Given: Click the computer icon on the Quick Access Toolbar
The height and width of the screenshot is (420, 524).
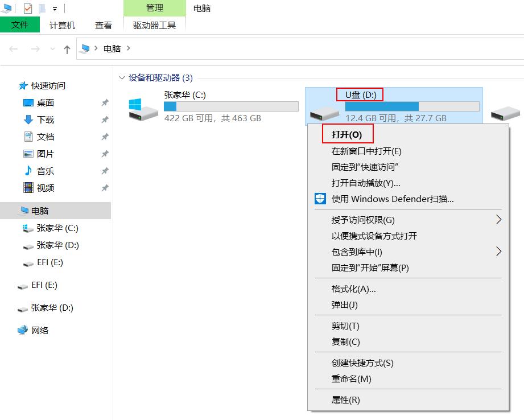Looking at the screenshot, I should (x=7, y=8).
